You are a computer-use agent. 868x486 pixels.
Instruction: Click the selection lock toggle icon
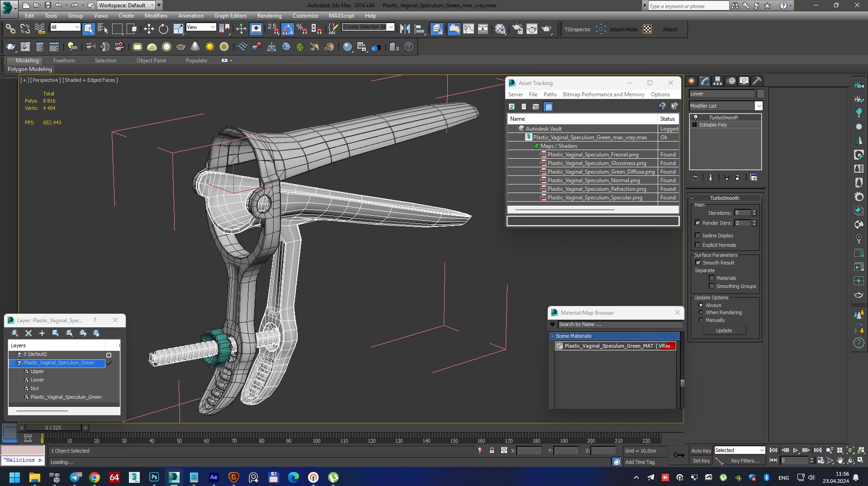pos(492,451)
